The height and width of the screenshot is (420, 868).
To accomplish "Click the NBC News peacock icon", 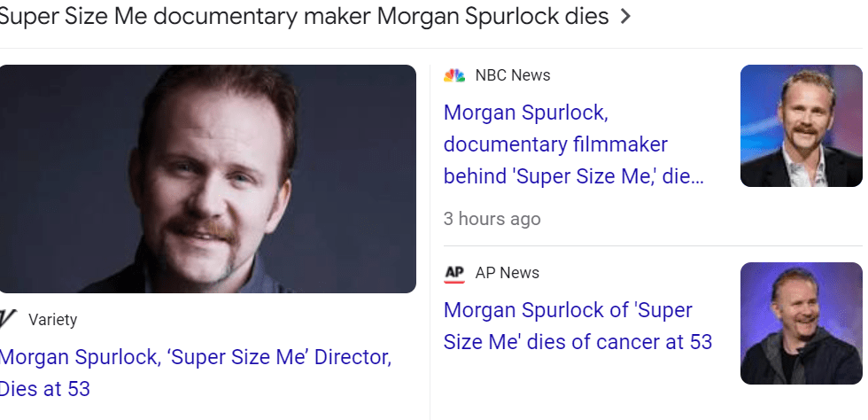I will 454,75.
